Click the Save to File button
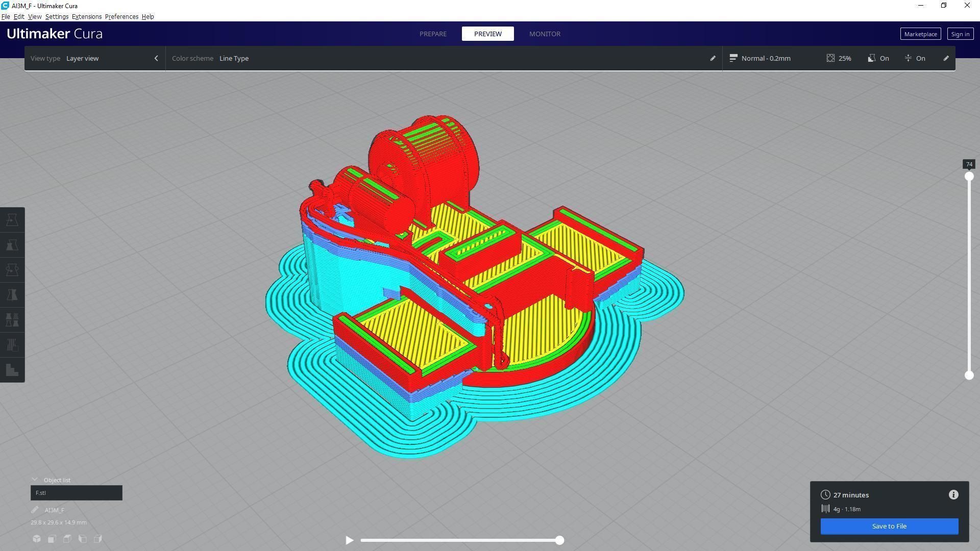This screenshot has height=551, width=980. (889, 527)
